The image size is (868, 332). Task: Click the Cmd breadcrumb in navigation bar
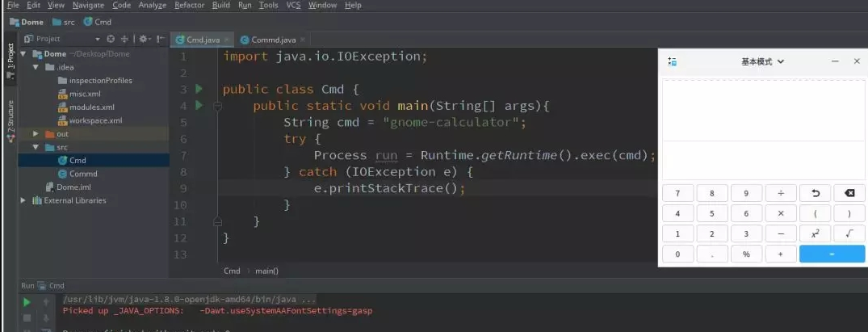98,22
